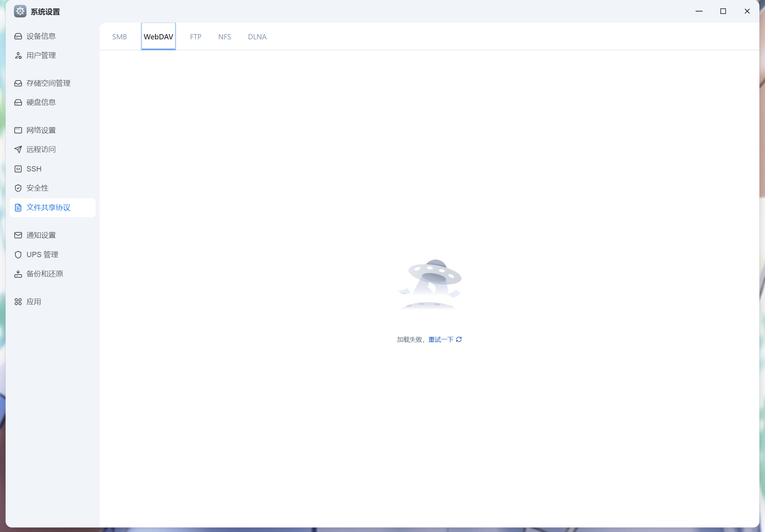Click the SSH terminal icon

point(18,169)
